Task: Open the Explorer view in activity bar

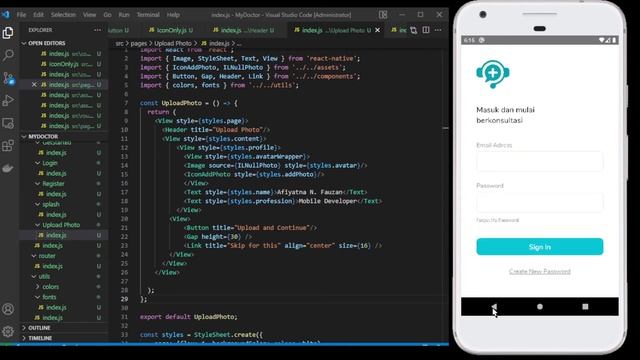Action: (8, 33)
